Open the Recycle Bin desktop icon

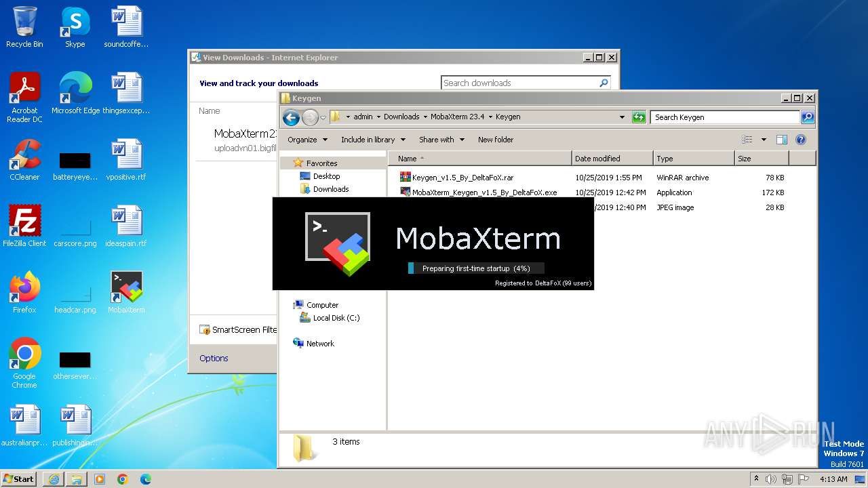coord(24,27)
